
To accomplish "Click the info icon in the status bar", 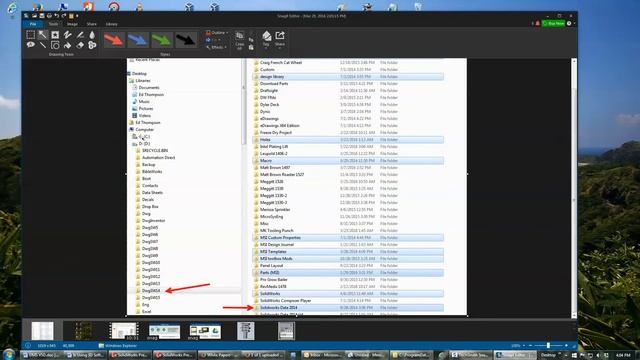I will 28,346.
